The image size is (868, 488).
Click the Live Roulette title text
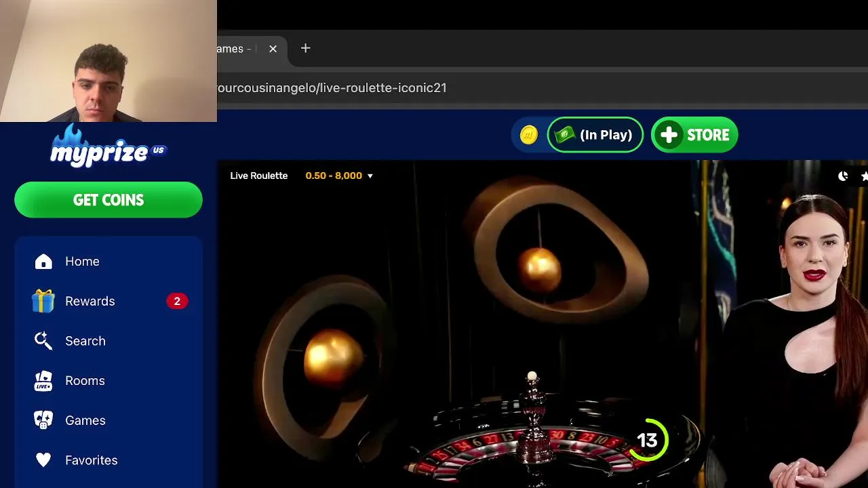coord(259,176)
